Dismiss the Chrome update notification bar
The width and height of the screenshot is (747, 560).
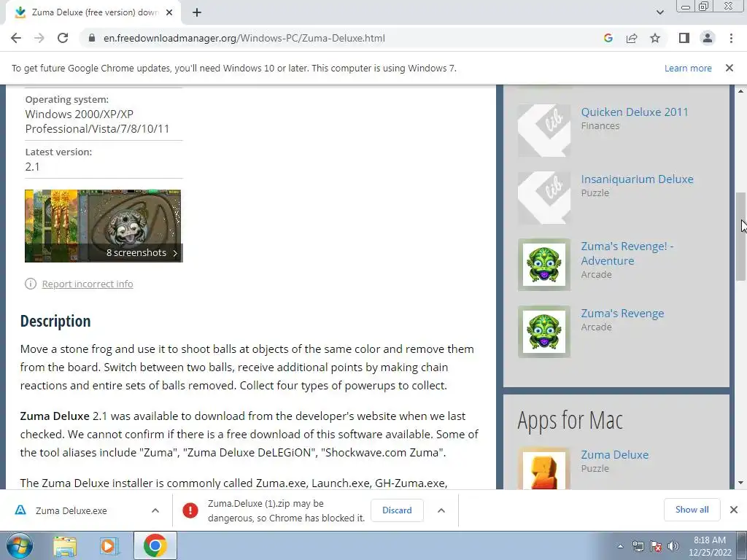pyautogui.click(x=729, y=68)
